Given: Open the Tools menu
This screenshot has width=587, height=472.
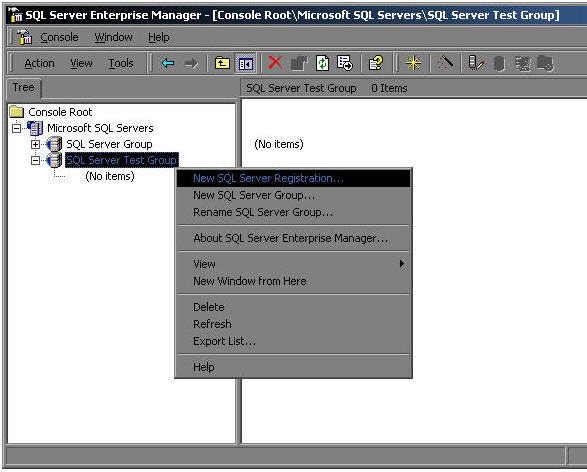Looking at the screenshot, I should pos(121,64).
